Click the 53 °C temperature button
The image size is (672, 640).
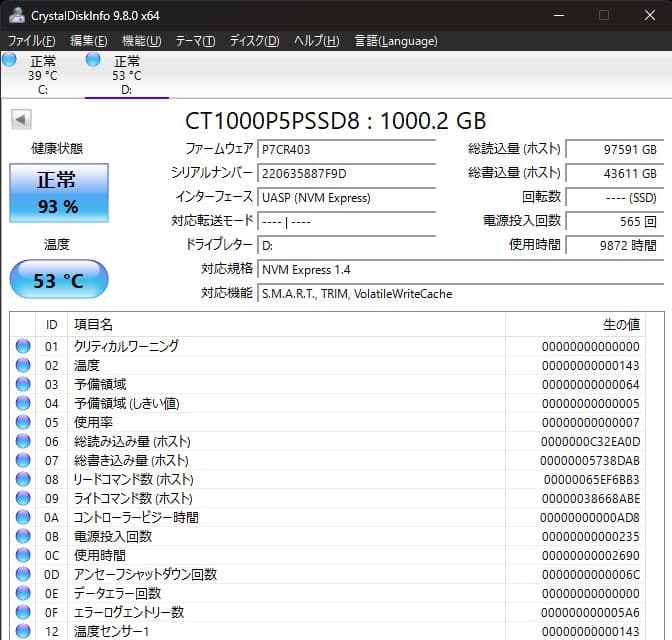click(x=59, y=279)
